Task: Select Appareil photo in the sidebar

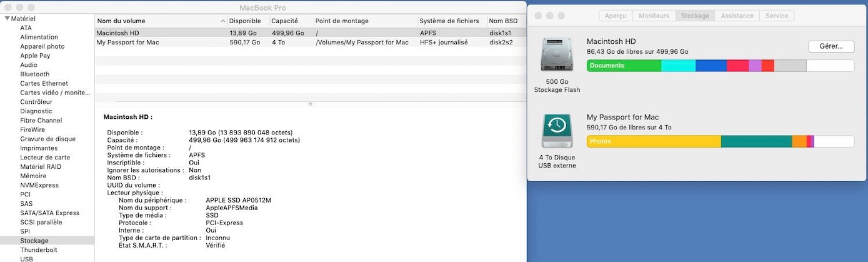Action: pos(42,46)
